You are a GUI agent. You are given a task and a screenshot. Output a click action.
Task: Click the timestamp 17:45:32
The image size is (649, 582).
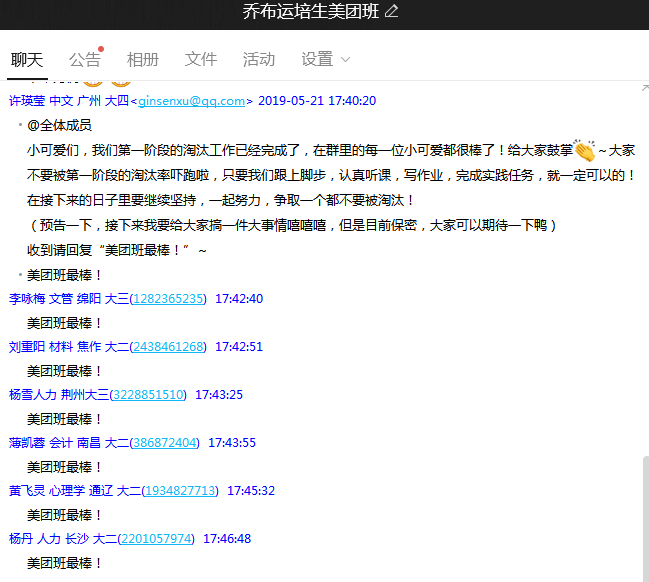coord(251,491)
